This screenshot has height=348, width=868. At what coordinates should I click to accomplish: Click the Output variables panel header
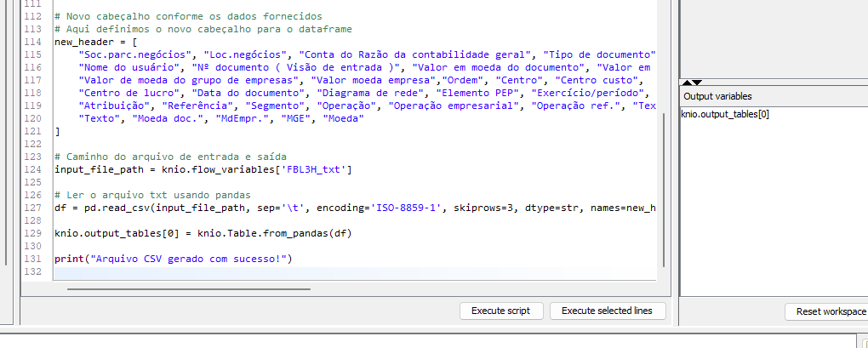[718, 96]
